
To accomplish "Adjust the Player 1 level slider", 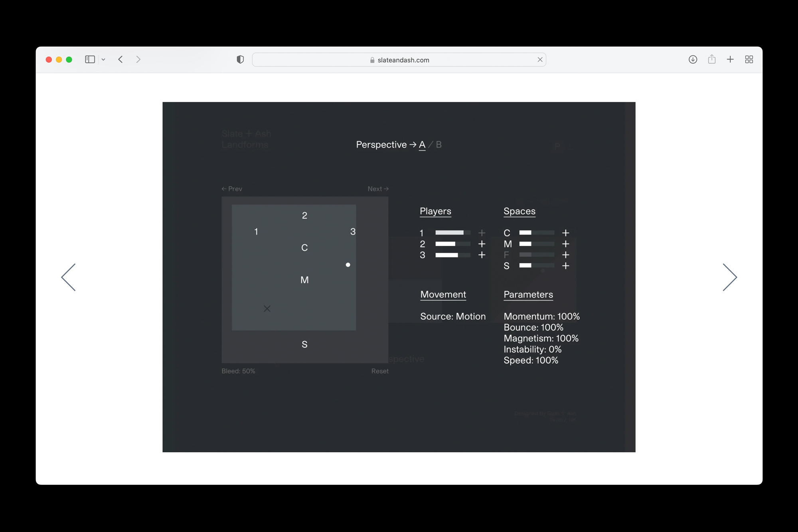I will pos(452,233).
